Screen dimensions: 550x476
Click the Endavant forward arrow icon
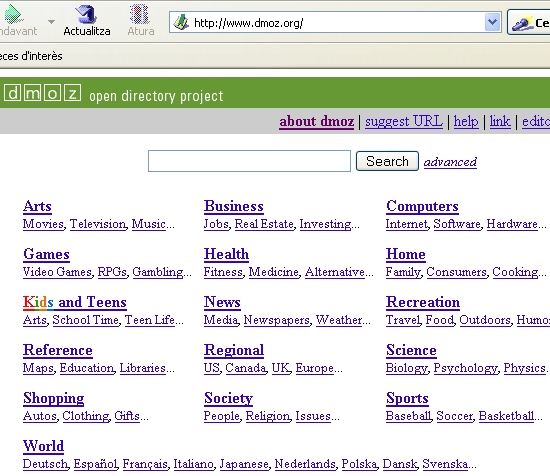13,15
